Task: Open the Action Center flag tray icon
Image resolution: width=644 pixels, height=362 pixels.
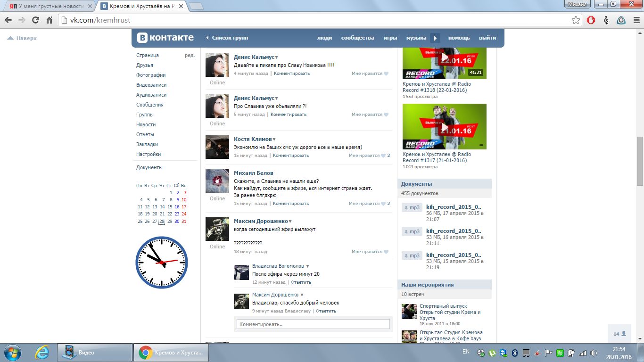Action: click(x=548, y=353)
